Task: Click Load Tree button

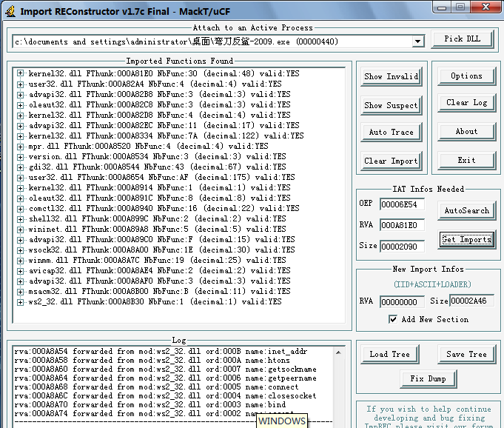Action: [389, 355]
